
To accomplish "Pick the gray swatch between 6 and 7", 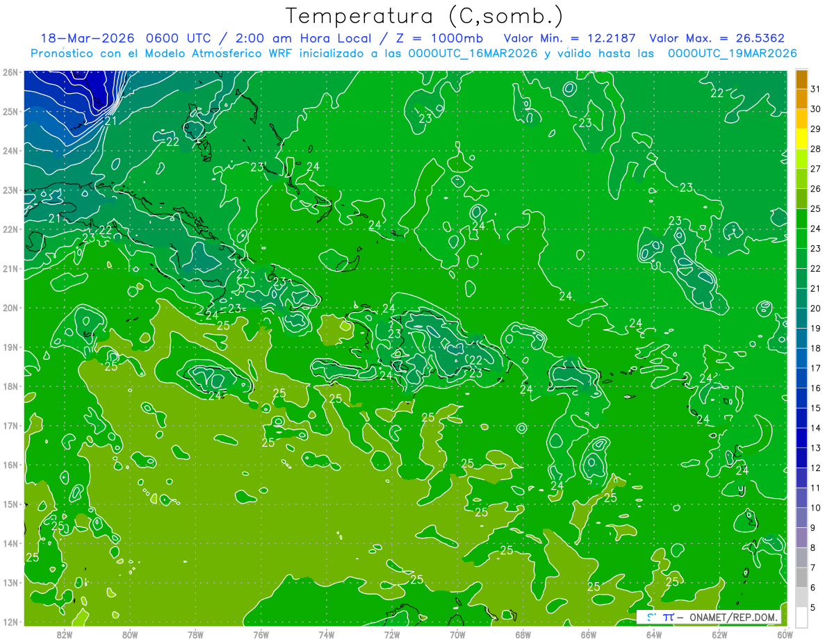I will [801, 577].
